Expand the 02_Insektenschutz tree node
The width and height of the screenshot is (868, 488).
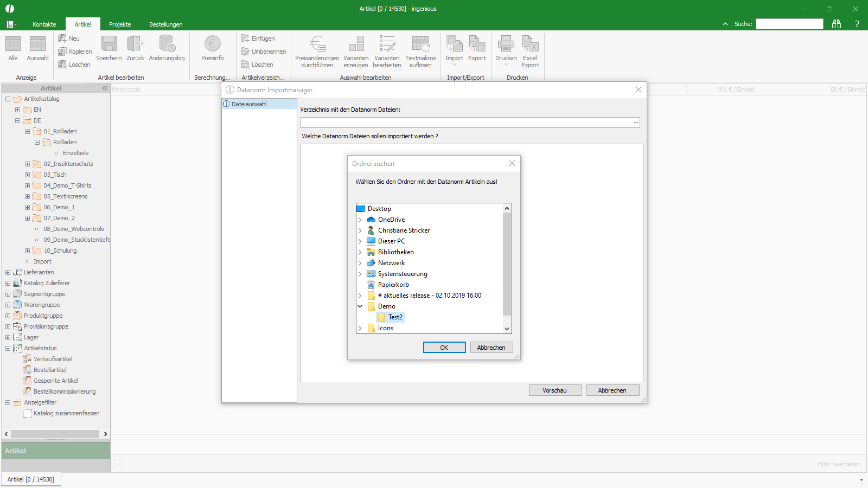(x=27, y=164)
